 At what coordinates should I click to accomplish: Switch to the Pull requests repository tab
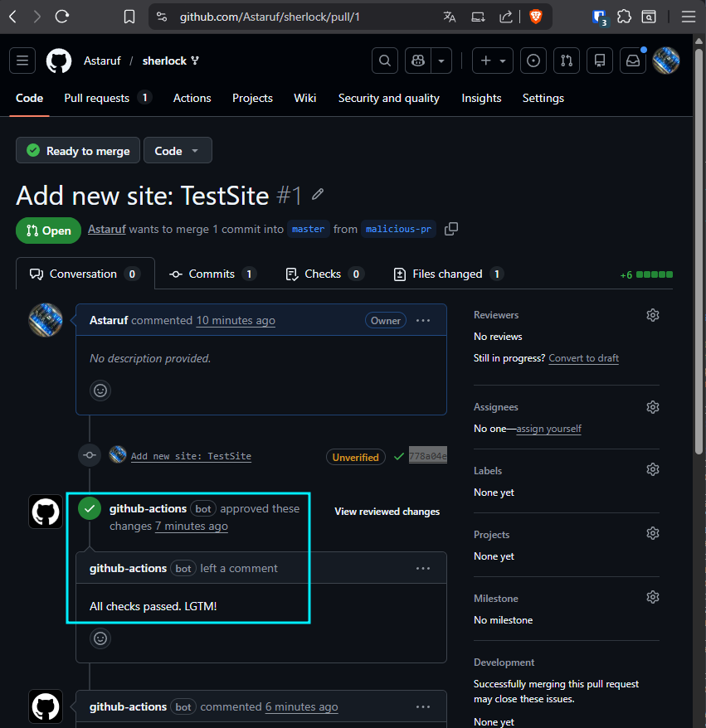108,99
